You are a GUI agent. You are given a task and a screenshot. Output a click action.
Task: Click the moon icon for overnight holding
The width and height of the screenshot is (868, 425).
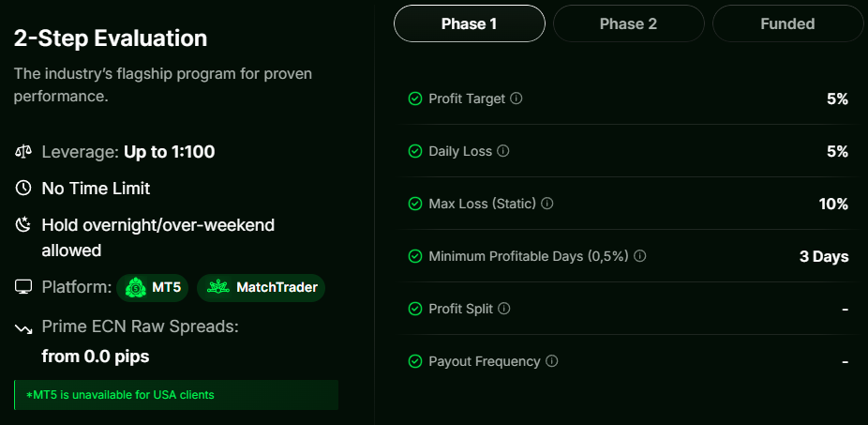pos(24,225)
